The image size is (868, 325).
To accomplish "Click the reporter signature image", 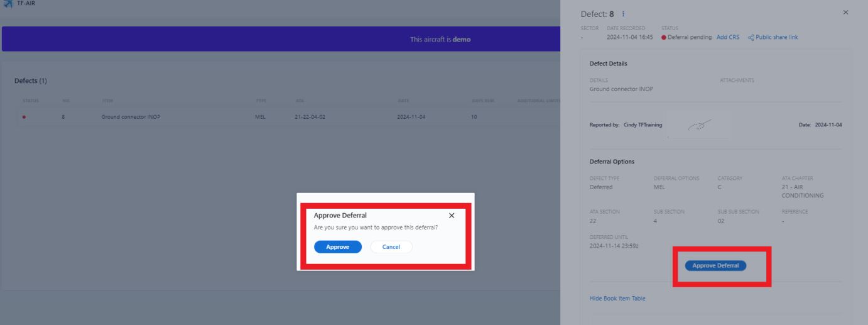I will coord(697,124).
